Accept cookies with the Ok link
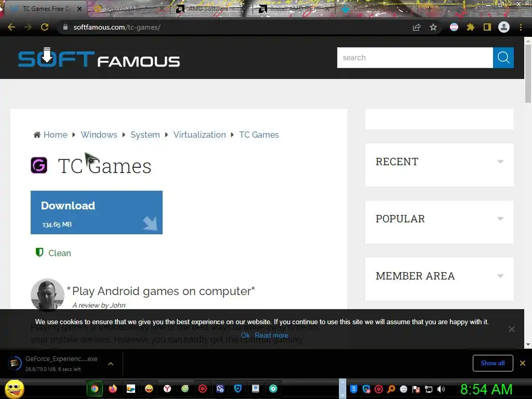 (245, 335)
